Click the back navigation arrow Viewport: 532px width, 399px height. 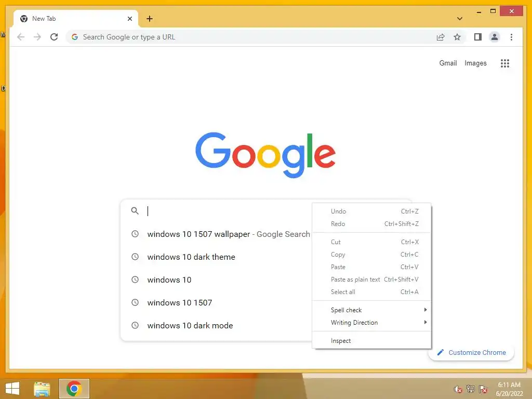[21, 37]
